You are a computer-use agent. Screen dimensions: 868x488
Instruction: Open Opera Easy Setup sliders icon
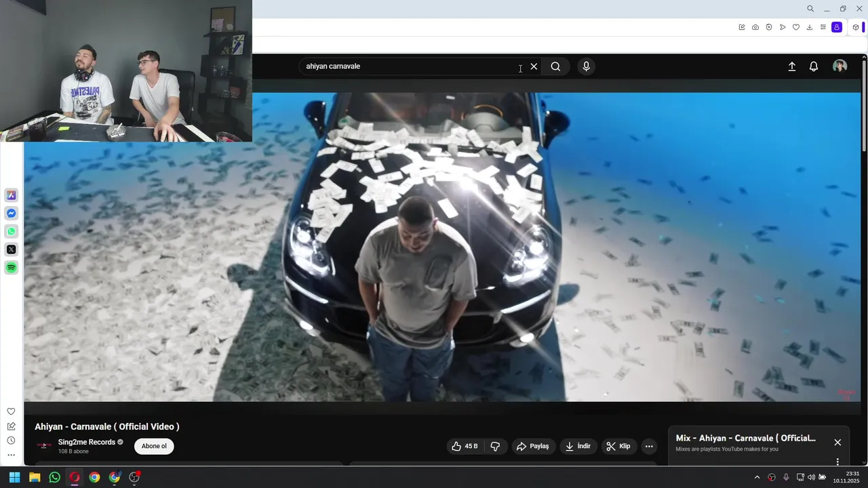pyautogui.click(x=823, y=27)
